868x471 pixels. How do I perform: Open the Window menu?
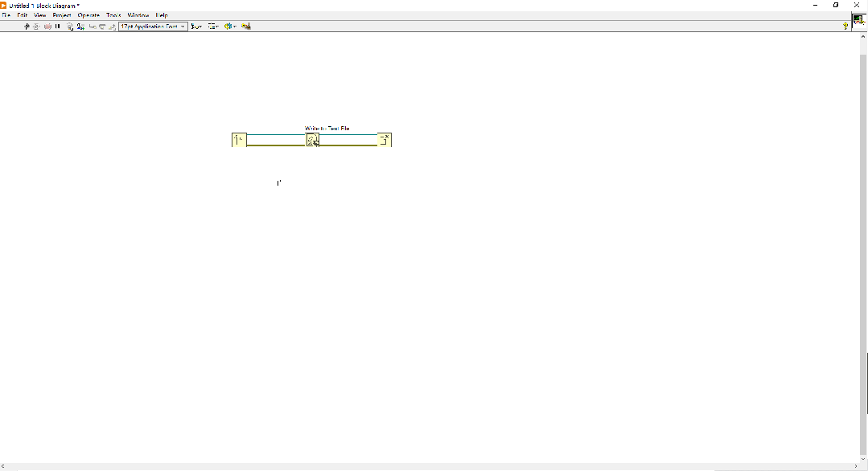[x=138, y=15]
